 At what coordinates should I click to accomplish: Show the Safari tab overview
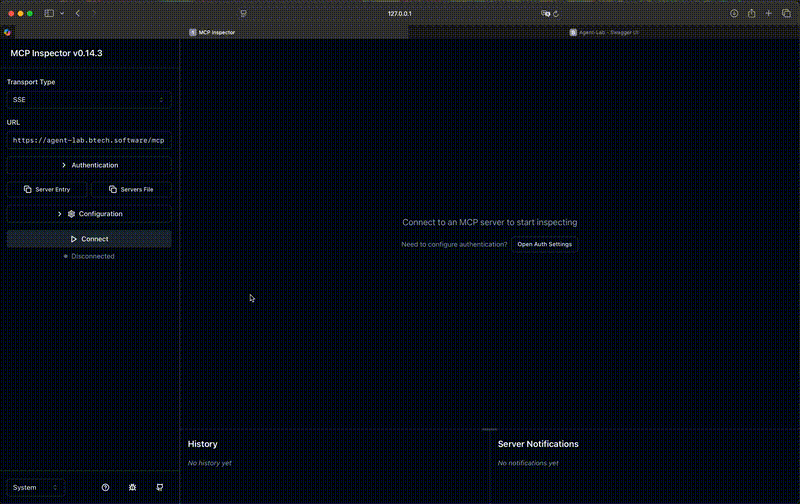point(786,13)
